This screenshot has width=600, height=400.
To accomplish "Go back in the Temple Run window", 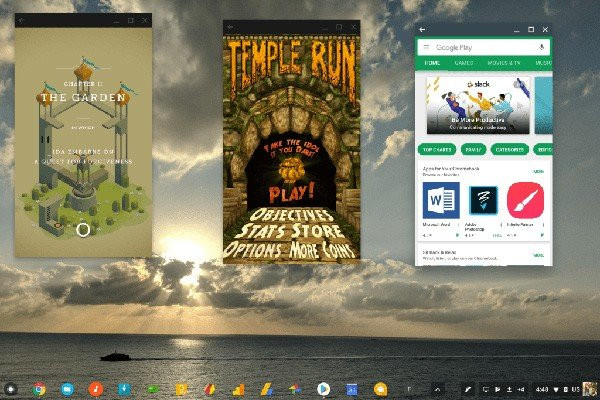I will tap(230, 26).
